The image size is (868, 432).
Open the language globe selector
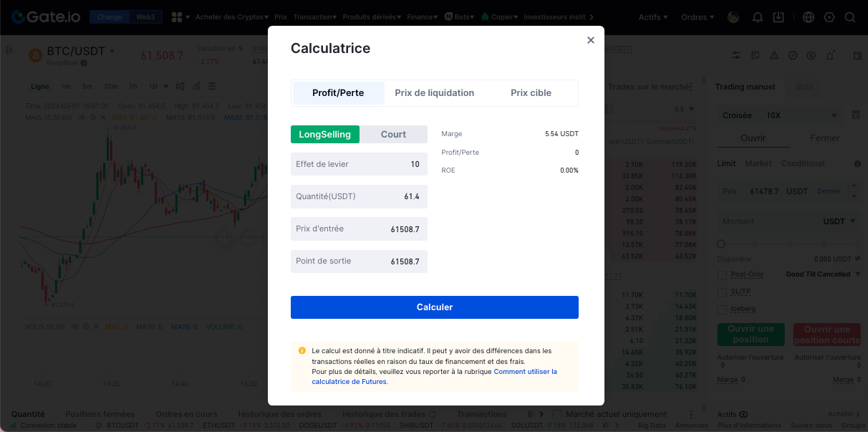[x=809, y=17]
